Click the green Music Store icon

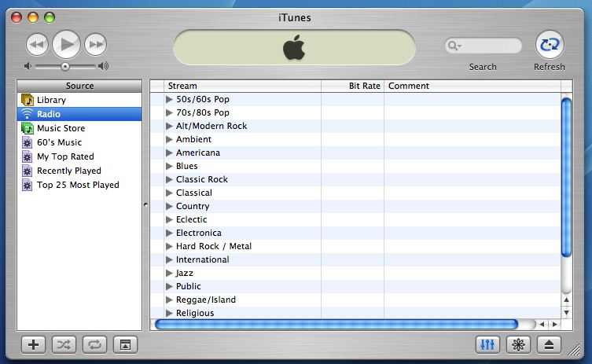(x=28, y=128)
